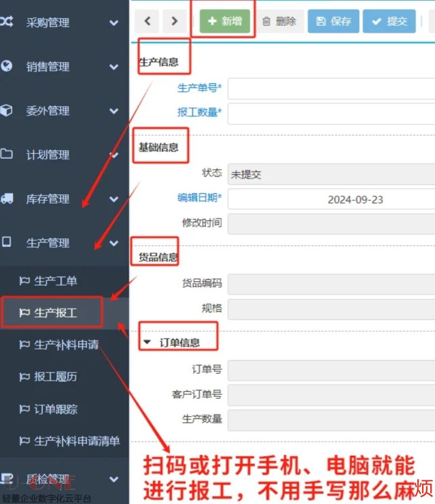Expand the 委外管理 menu chevron
Viewport: 435px width, 504px height.
(113, 111)
